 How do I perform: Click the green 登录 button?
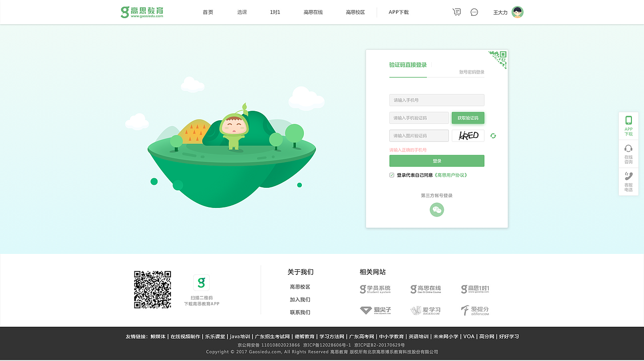(x=437, y=161)
